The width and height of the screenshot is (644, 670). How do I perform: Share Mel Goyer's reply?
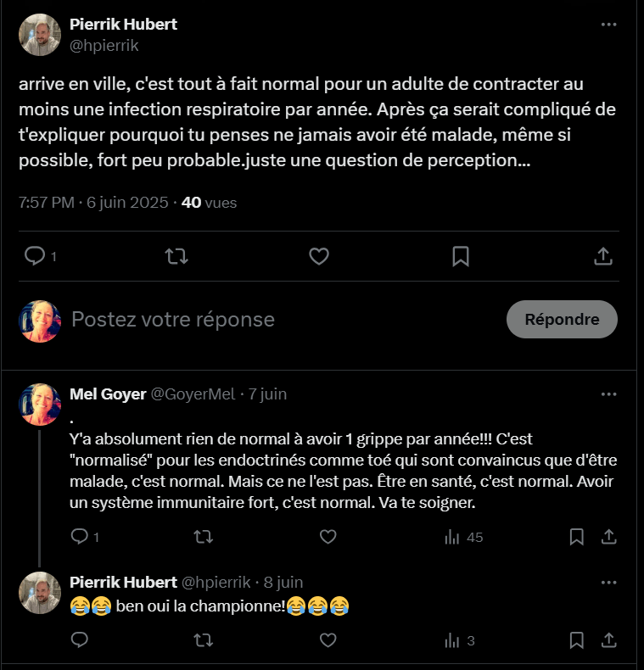tap(608, 537)
